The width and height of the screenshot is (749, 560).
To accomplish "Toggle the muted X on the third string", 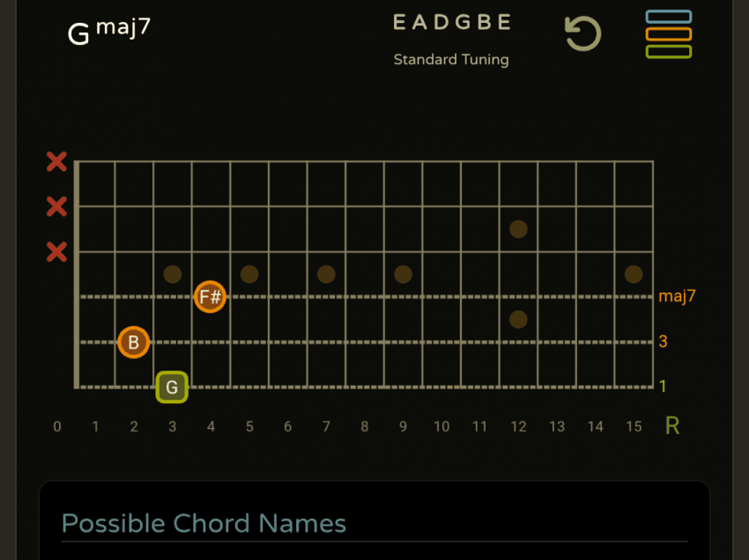I will 56,253.
